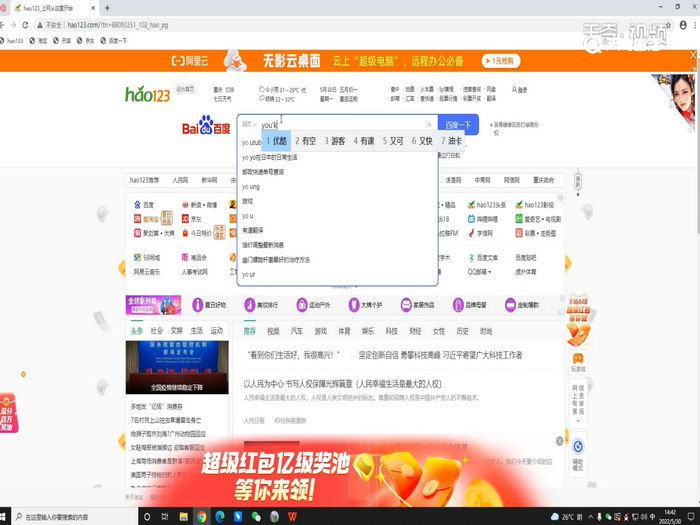The height and width of the screenshot is (525, 700).
Task: Open the 淘宝 bookmark in bookmarks bar
Action: (38, 41)
